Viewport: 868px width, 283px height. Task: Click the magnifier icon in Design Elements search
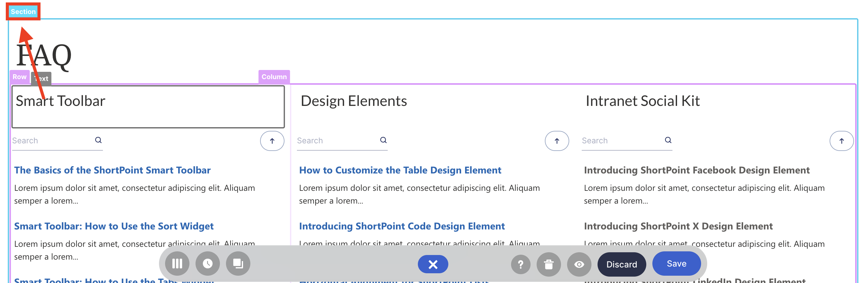point(383,140)
